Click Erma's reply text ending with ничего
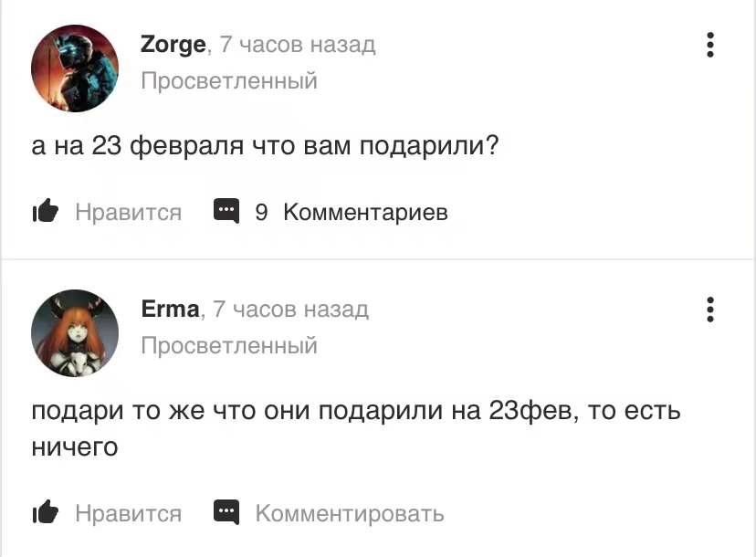The image size is (756, 557). pyautogui.click(x=356, y=429)
